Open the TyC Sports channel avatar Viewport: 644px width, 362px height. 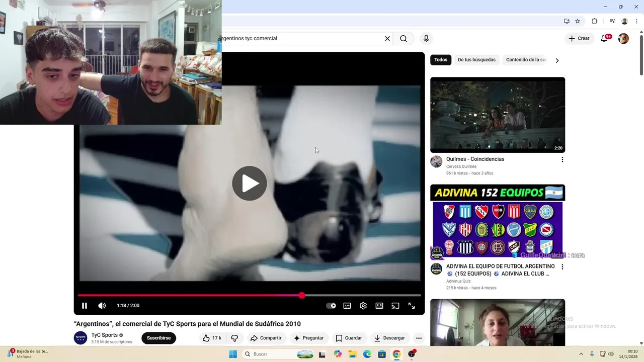click(x=80, y=338)
